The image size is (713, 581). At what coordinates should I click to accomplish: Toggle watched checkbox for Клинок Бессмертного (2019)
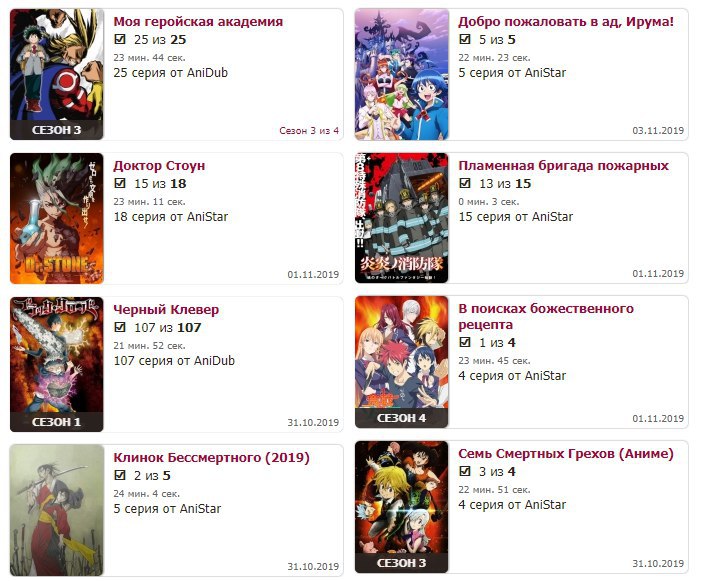tap(120, 475)
